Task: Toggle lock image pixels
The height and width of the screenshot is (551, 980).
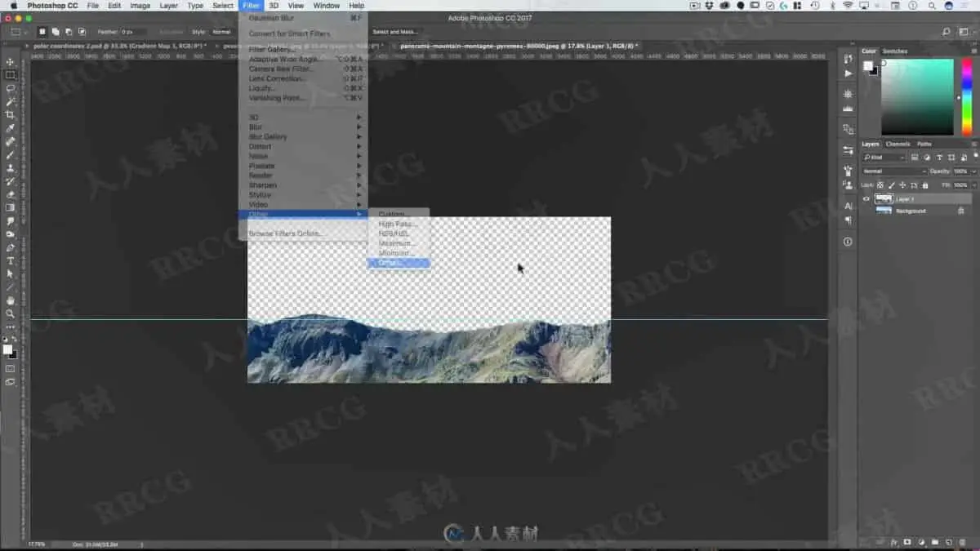Action: (x=893, y=185)
